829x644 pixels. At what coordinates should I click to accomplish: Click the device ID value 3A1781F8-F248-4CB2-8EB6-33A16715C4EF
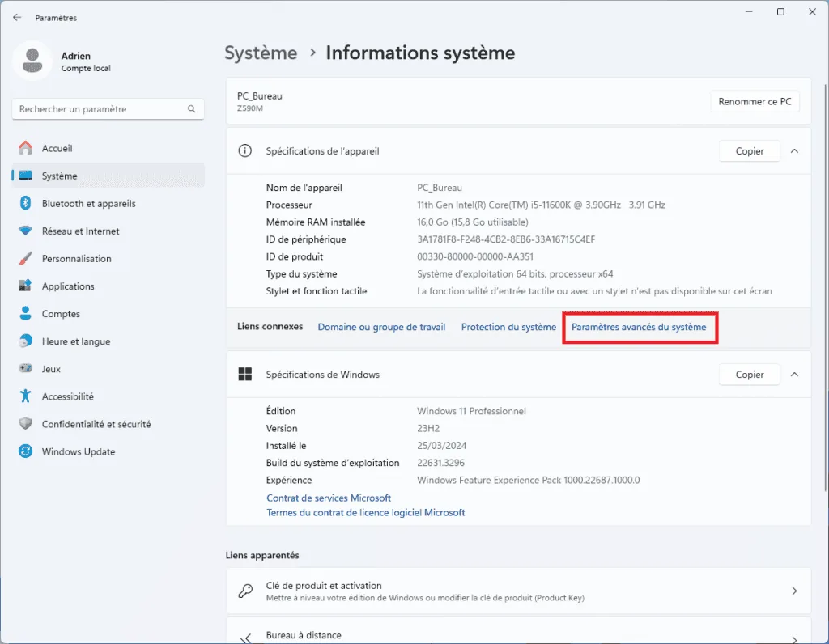tap(506, 239)
